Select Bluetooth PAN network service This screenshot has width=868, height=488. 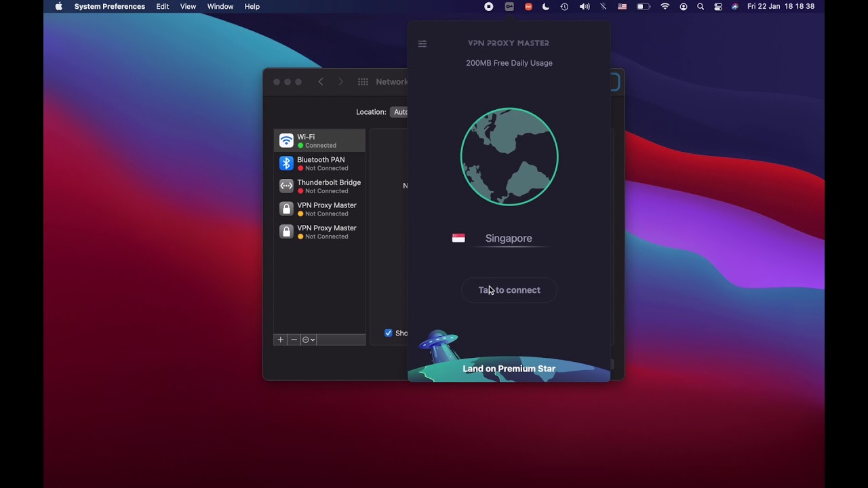[319, 163]
